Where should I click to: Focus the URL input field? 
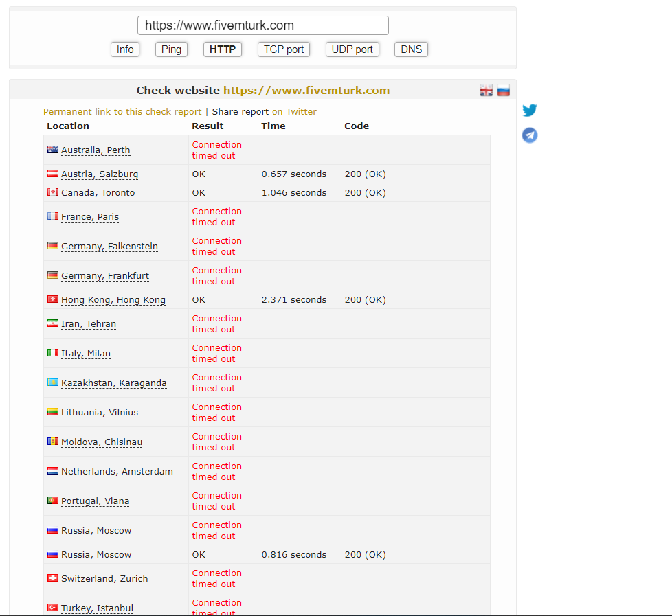263,25
